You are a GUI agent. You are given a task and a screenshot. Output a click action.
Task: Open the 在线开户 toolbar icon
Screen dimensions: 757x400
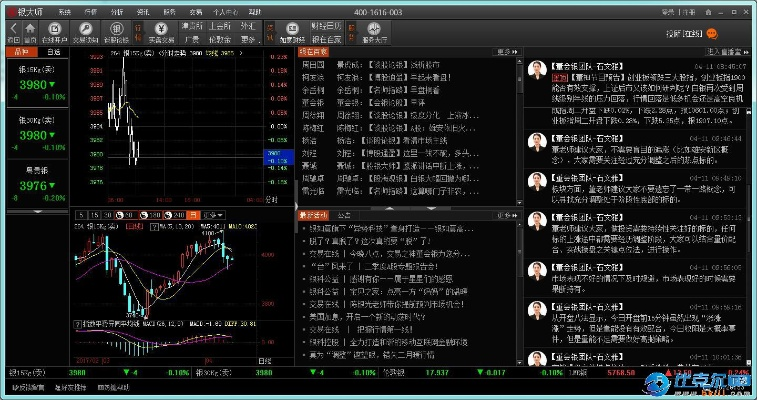(55, 28)
